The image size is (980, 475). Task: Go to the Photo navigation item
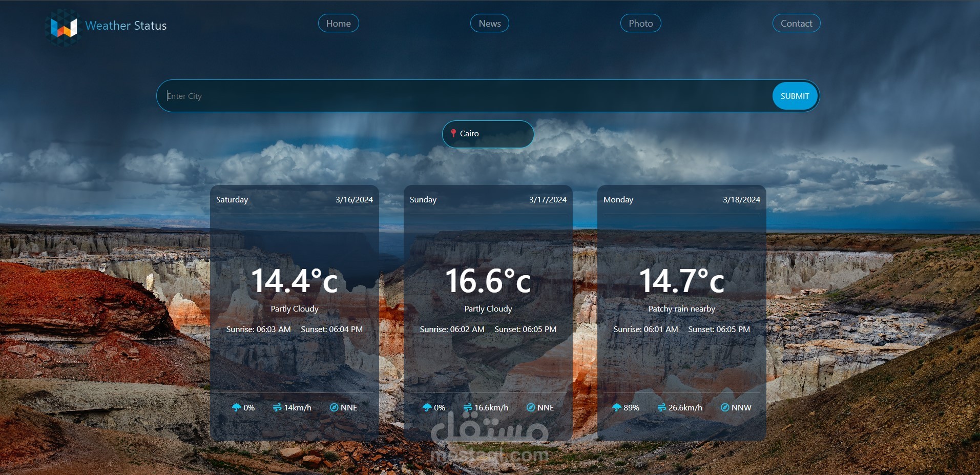pos(641,23)
